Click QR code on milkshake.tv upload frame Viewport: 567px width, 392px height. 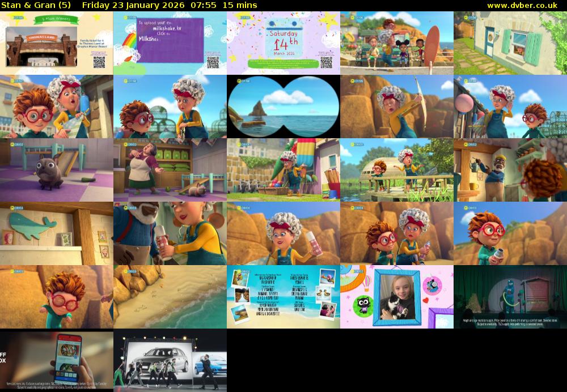213,62
